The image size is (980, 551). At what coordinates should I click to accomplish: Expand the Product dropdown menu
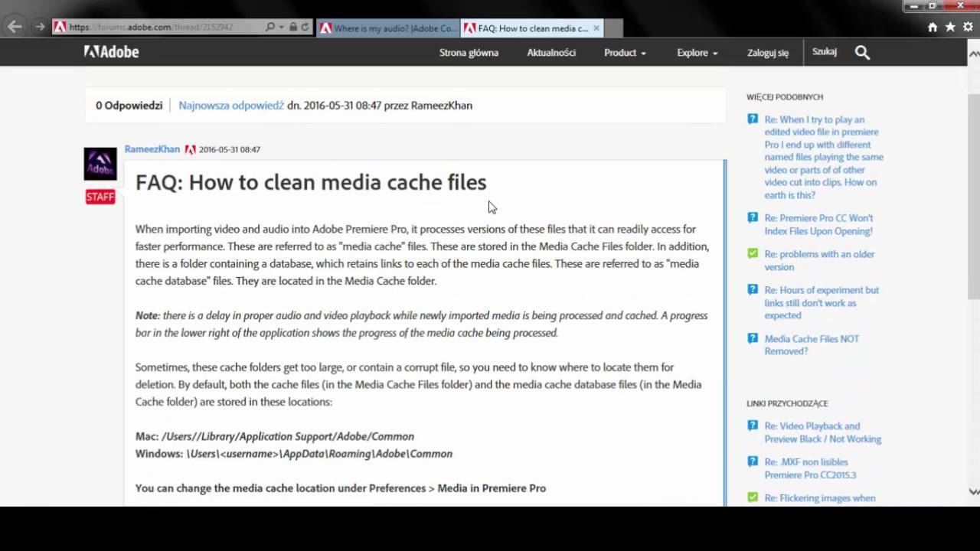(x=625, y=53)
